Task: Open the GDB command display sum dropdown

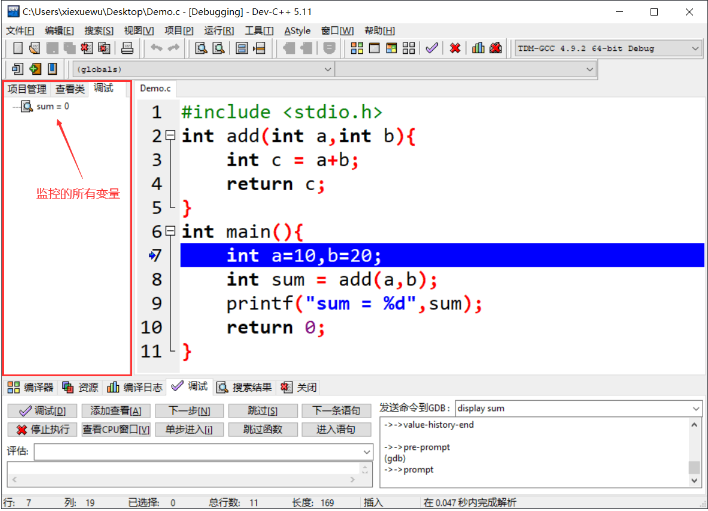Action: [695, 408]
